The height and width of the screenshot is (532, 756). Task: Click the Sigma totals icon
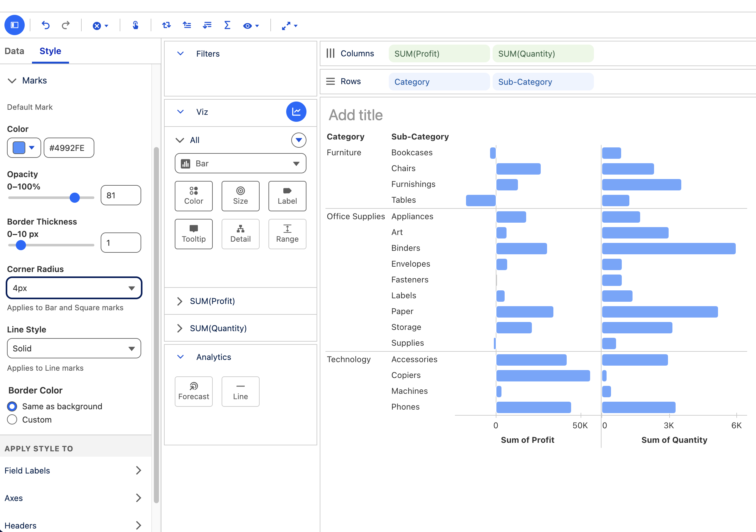click(x=227, y=25)
